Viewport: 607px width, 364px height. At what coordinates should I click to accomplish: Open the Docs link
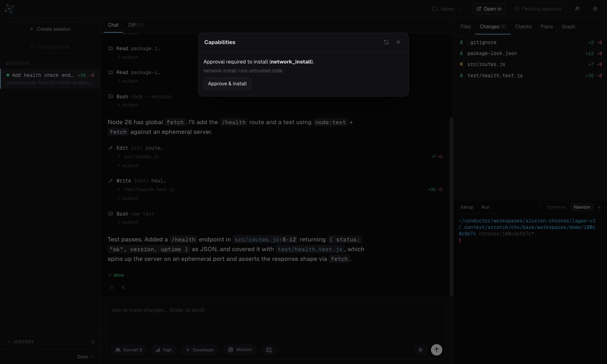(x=85, y=357)
